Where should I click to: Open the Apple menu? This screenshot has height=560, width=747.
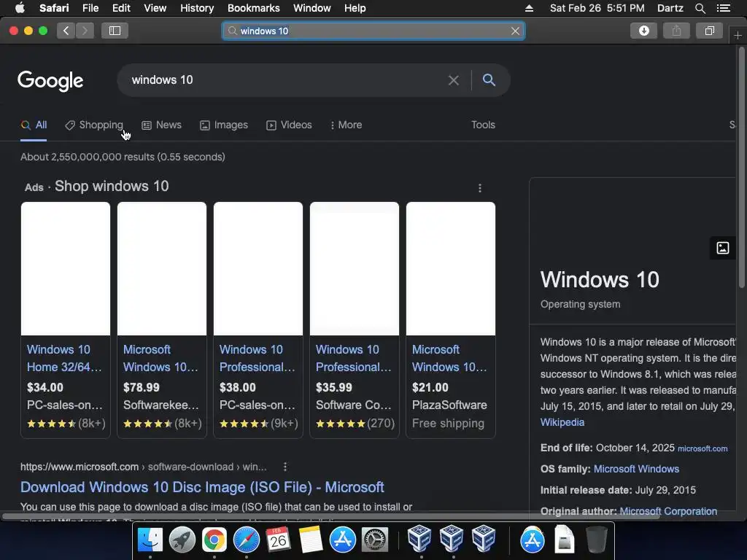point(20,8)
